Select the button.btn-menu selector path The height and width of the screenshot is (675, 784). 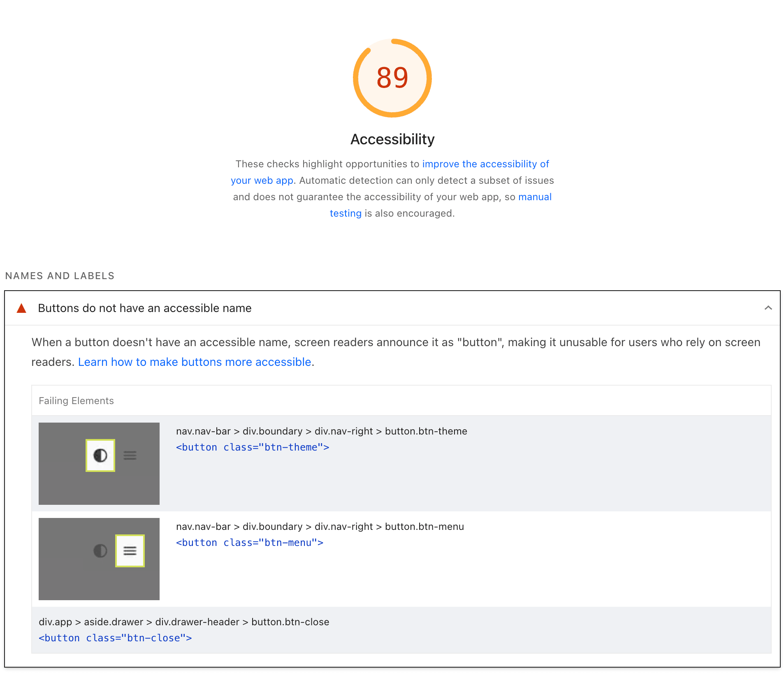coord(320,527)
